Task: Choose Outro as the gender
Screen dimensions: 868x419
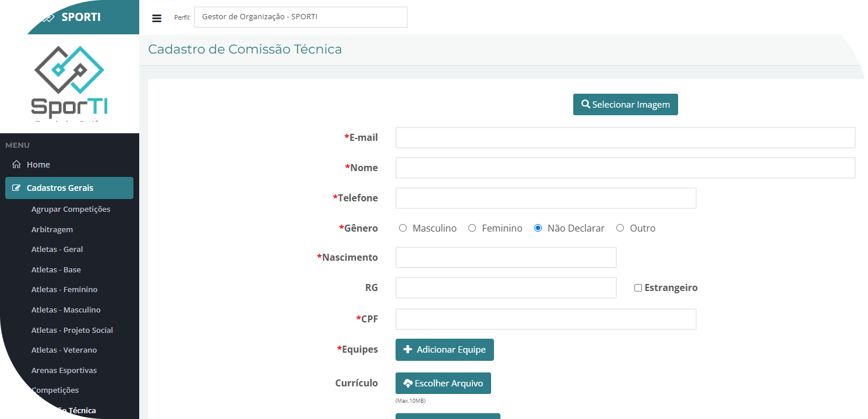Action: click(620, 228)
